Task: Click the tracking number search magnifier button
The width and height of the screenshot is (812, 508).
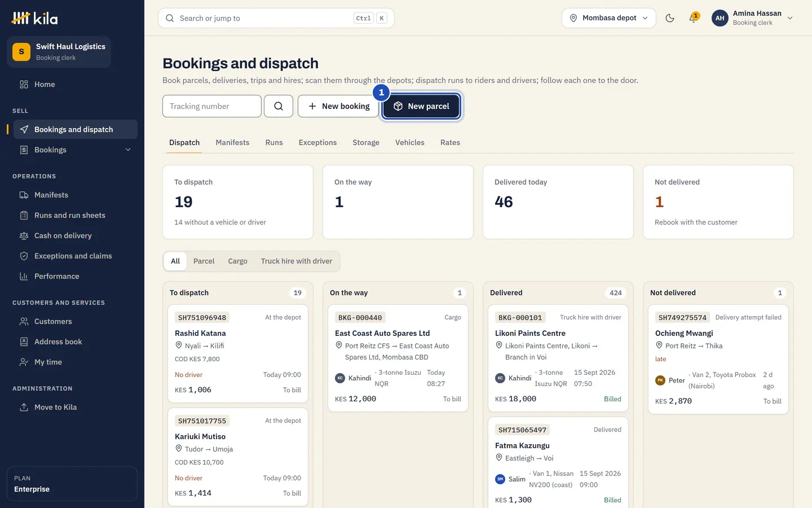Action: coord(279,106)
